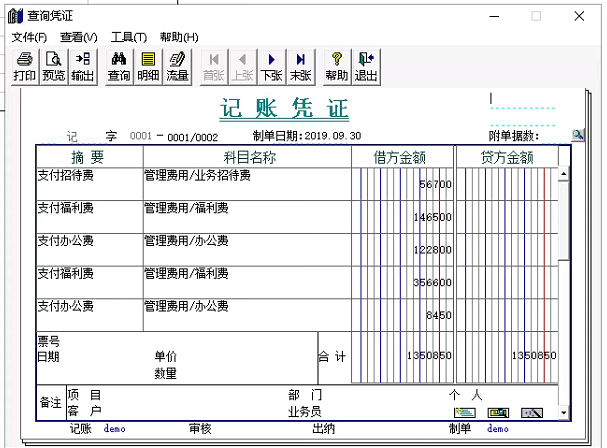The width and height of the screenshot is (607, 448).
Task: Click debit total 1350850
Action: tap(429, 355)
